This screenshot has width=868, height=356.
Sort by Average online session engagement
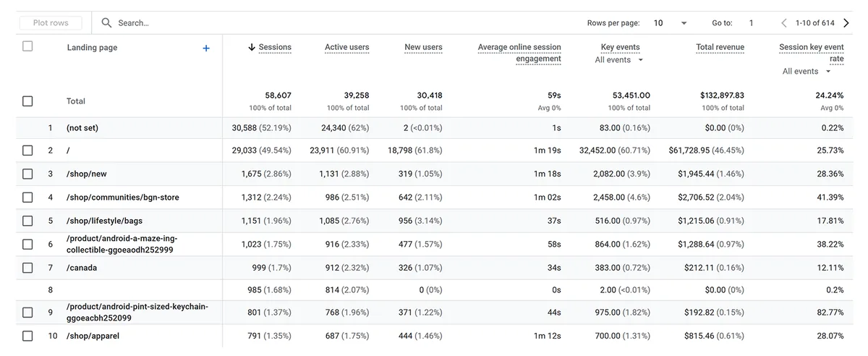coord(519,53)
